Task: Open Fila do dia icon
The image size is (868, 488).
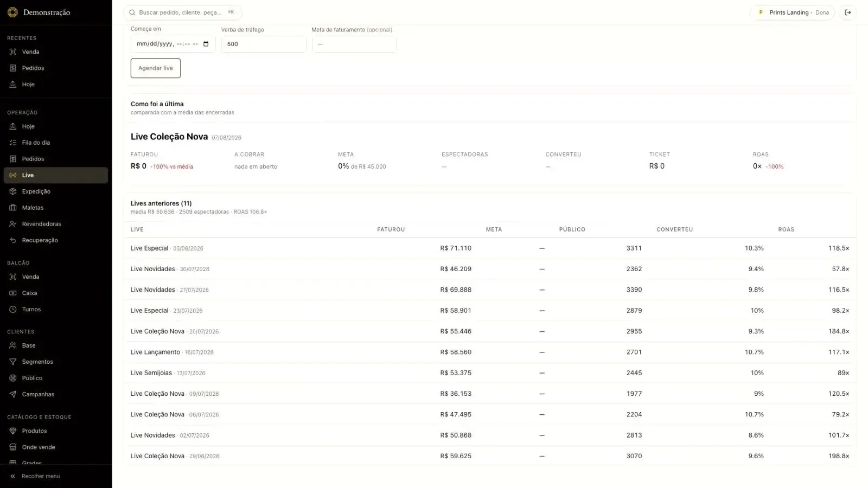Action: pyautogui.click(x=13, y=143)
